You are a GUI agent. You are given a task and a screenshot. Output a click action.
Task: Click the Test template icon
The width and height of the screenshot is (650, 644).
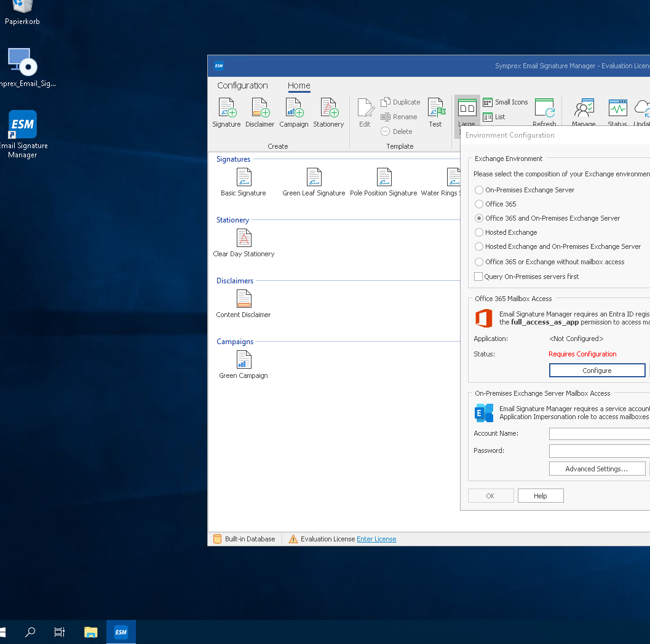coord(435,112)
